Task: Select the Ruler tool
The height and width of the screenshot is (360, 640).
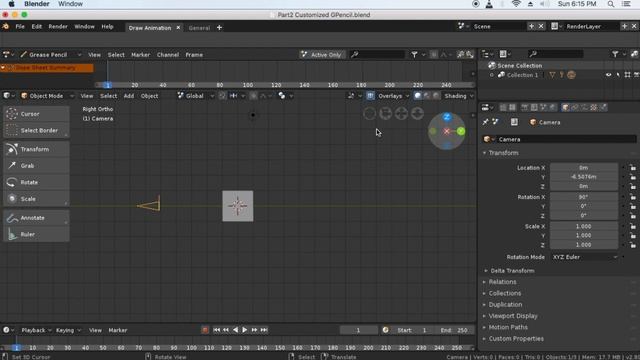Action: (x=36, y=234)
